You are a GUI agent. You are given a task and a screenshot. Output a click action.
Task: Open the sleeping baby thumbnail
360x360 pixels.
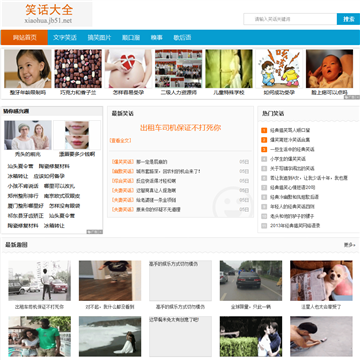point(329,69)
